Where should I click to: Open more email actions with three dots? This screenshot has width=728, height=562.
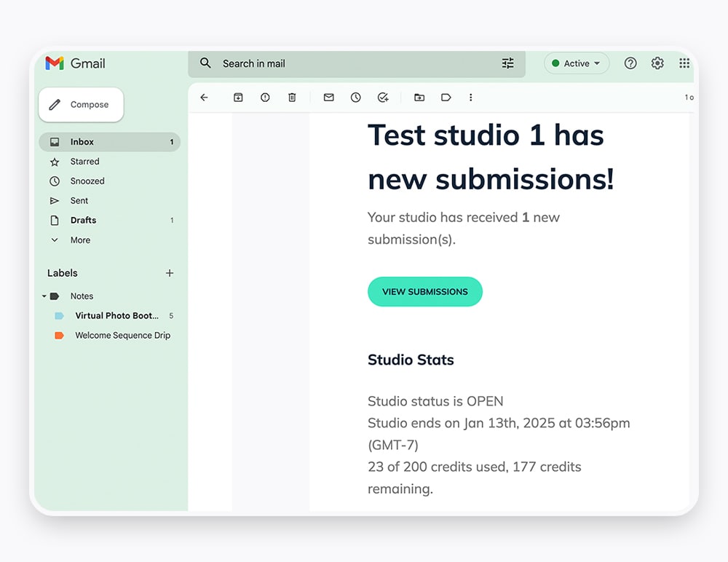click(x=471, y=97)
